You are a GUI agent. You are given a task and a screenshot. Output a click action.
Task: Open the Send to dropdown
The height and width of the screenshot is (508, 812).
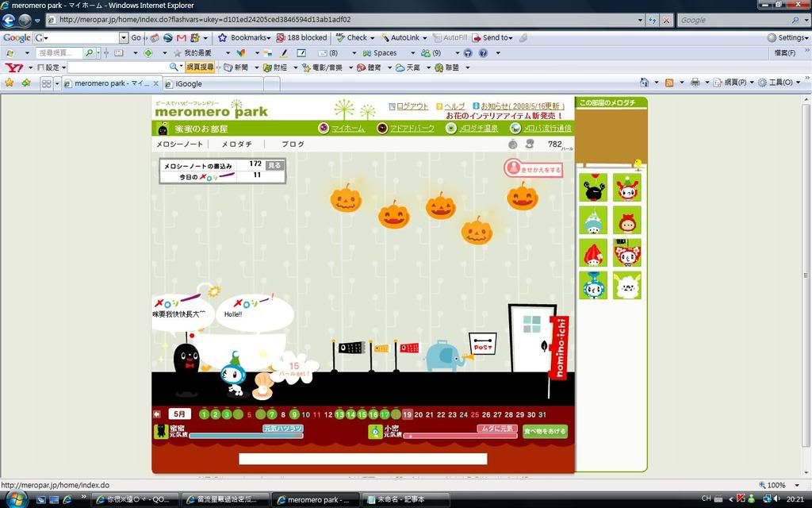coord(492,38)
